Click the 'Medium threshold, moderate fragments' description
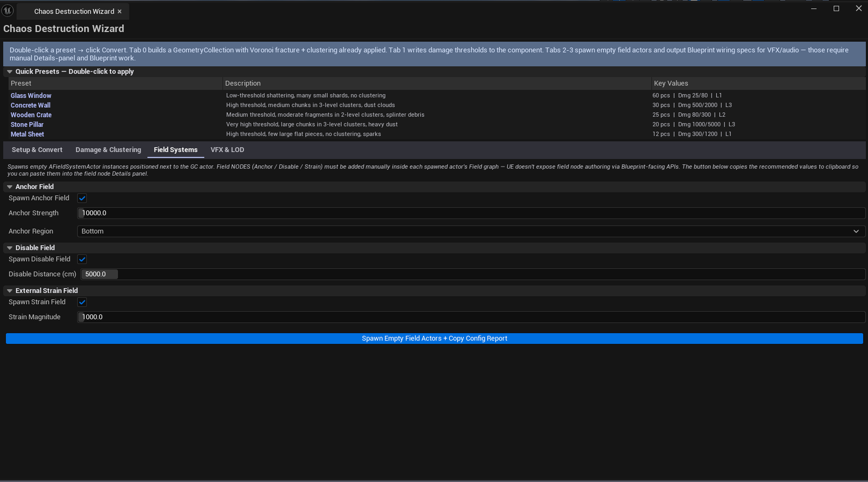 click(325, 115)
